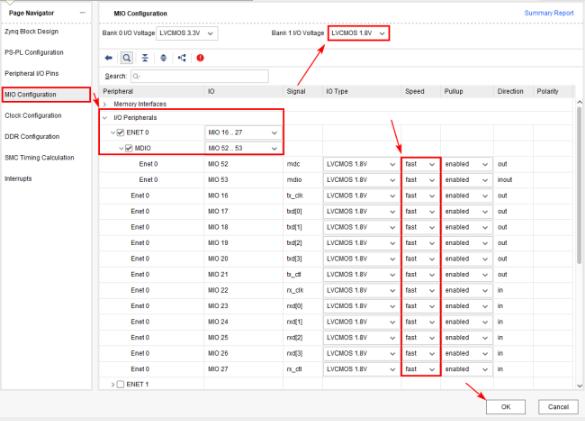This screenshot has height=421, width=585.
Task: Open MDIO MIO 52..53 dropdown
Action: [x=243, y=148]
